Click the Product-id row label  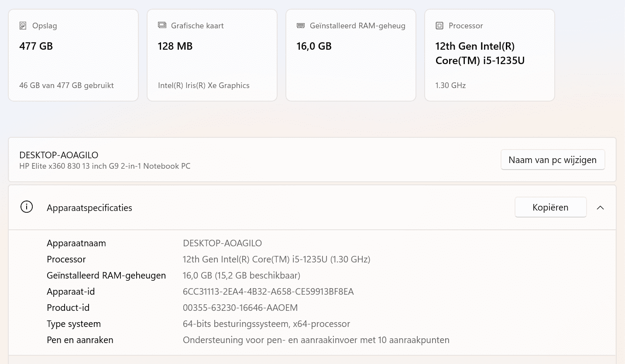coord(68,308)
